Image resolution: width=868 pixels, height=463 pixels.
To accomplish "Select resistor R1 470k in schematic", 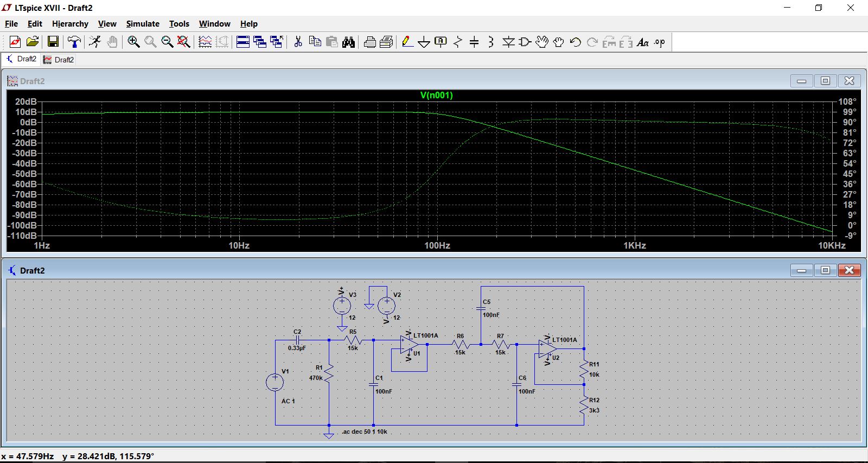I will coord(329,374).
